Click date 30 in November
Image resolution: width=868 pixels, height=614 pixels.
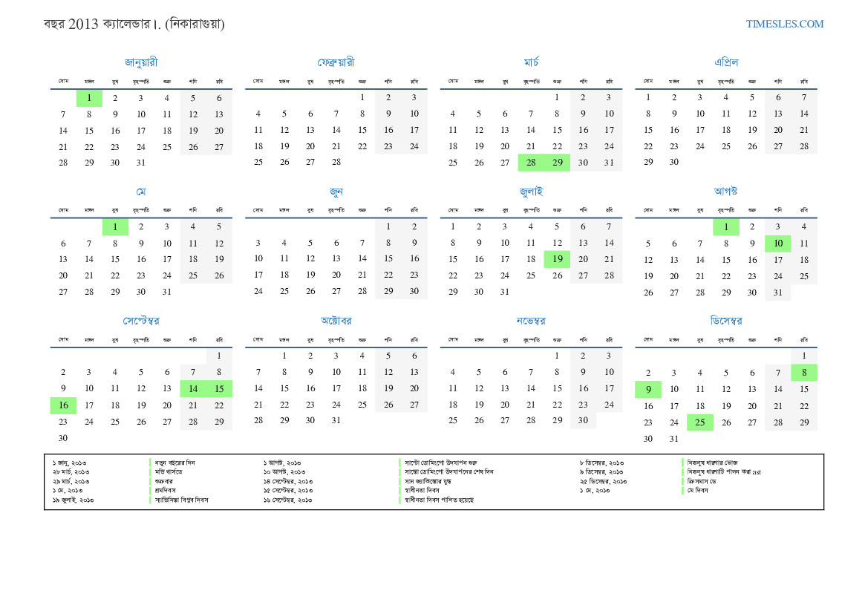pyautogui.click(x=583, y=420)
